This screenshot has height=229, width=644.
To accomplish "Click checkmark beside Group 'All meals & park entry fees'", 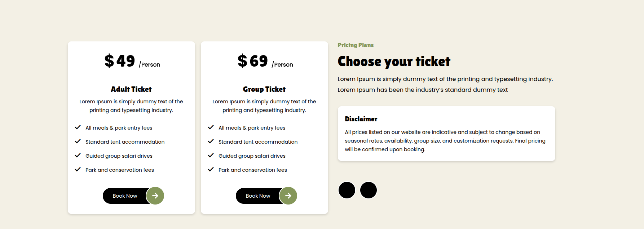I will [211, 127].
